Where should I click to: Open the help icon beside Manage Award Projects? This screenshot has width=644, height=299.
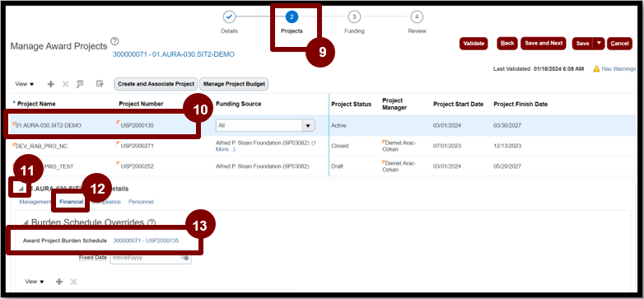(114, 41)
